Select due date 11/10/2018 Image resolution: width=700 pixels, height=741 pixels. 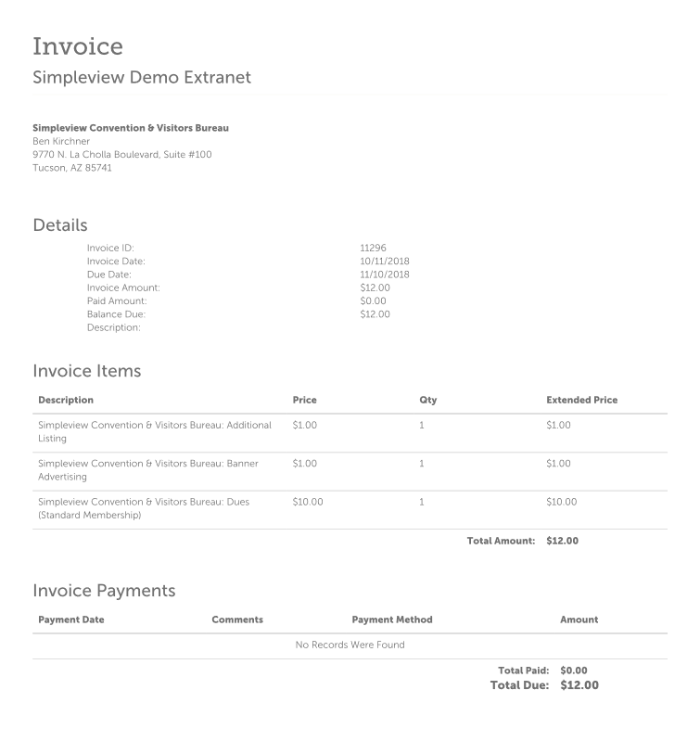pyautogui.click(x=385, y=275)
